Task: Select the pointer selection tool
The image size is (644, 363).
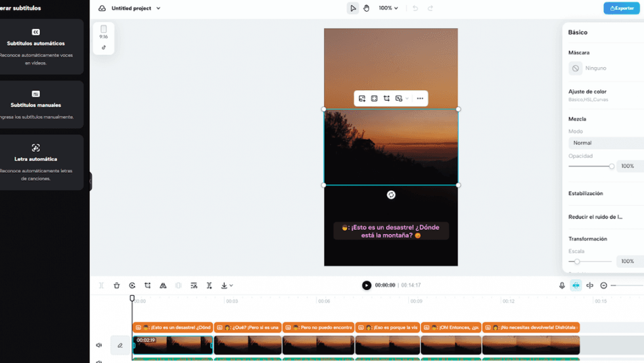Action: pyautogui.click(x=353, y=9)
